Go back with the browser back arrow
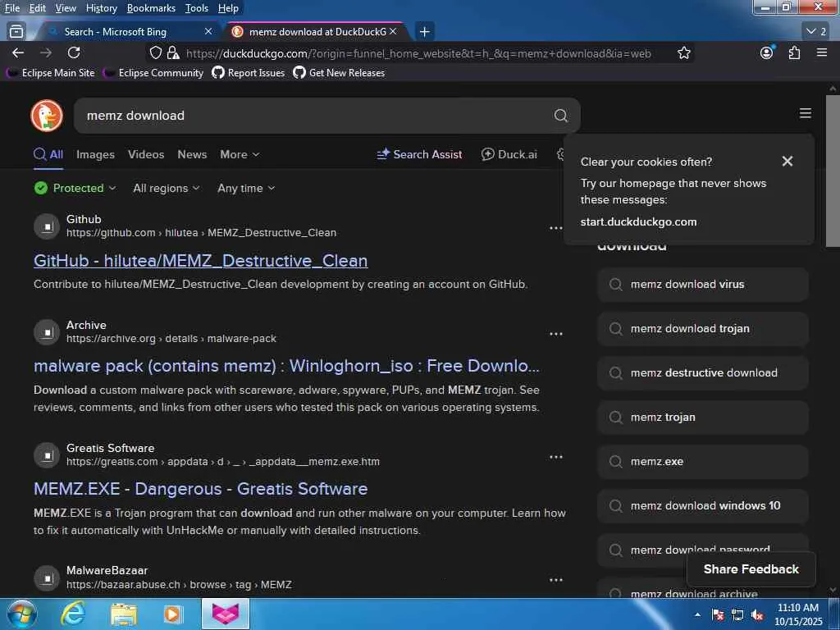The image size is (840, 630). (18, 52)
